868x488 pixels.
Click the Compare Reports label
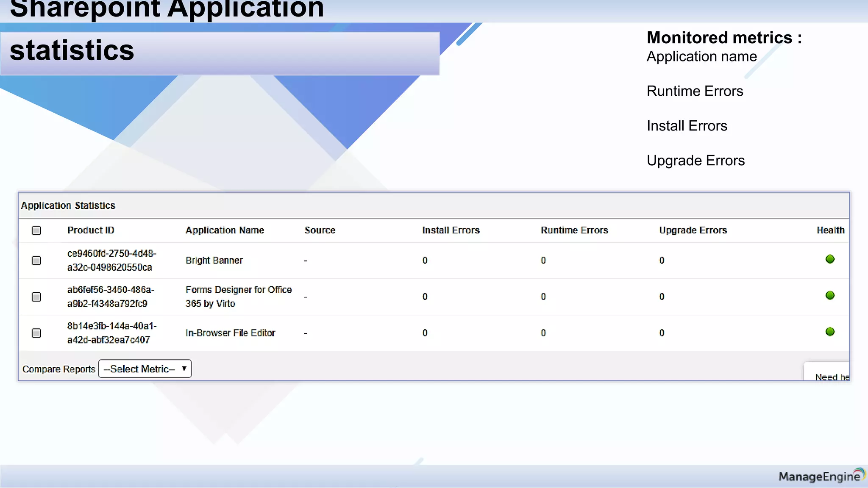[59, 369]
